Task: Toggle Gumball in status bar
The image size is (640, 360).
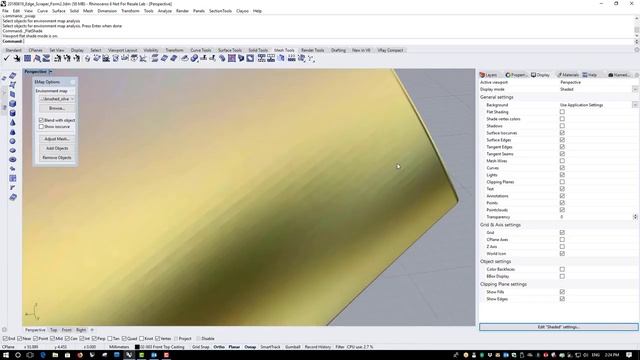Action: click(x=293, y=347)
